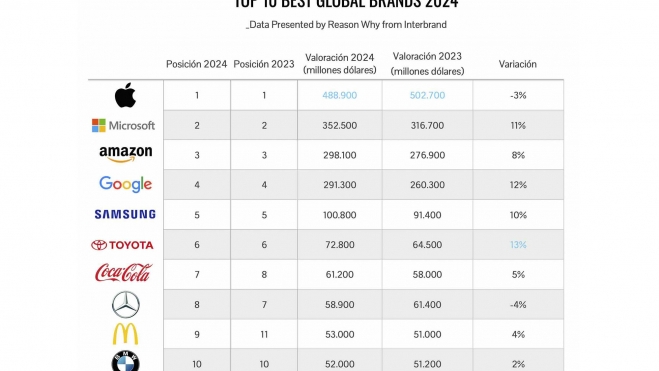Click the Microsoft logo
Viewport: 659px width, 371px height.
coord(124,125)
